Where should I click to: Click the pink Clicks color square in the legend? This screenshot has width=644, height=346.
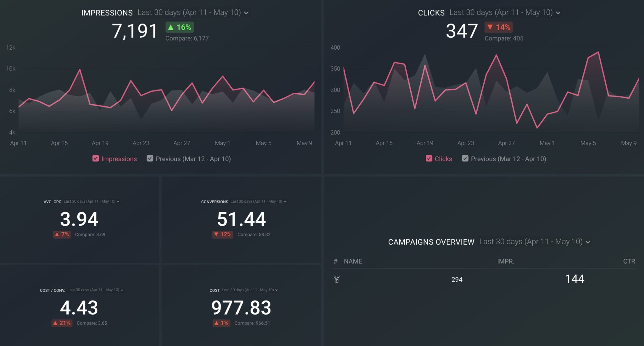click(429, 159)
